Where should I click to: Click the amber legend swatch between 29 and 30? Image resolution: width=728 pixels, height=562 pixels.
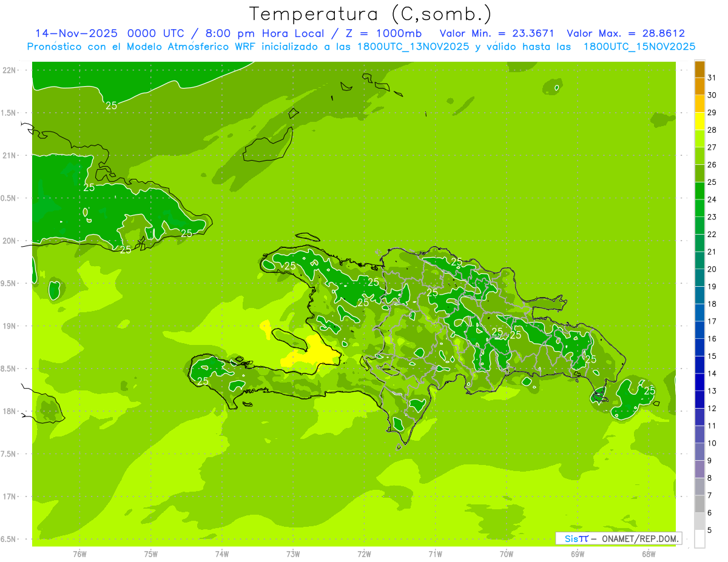pyautogui.click(x=699, y=104)
